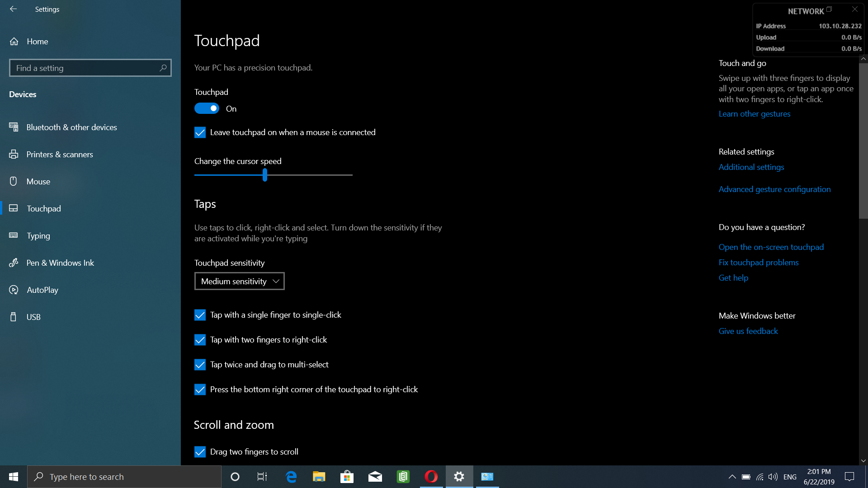Open the Advanced gesture configuration link
868x488 pixels.
click(x=774, y=189)
